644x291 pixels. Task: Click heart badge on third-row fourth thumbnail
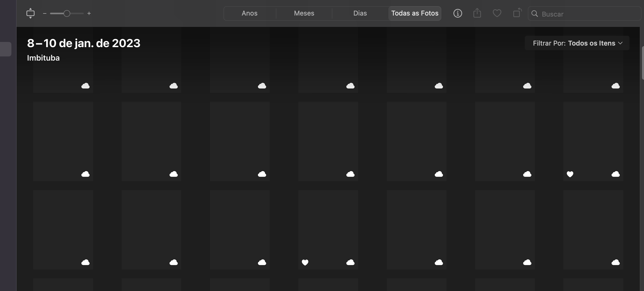(x=305, y=263)
